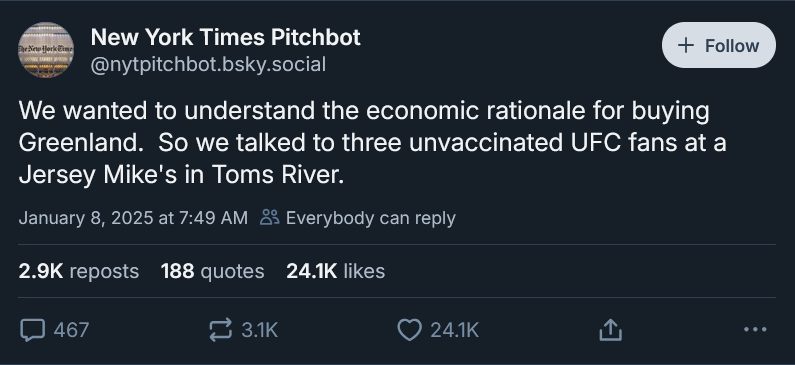
Task: Click the share upload icon
Action: click(610, 330)
